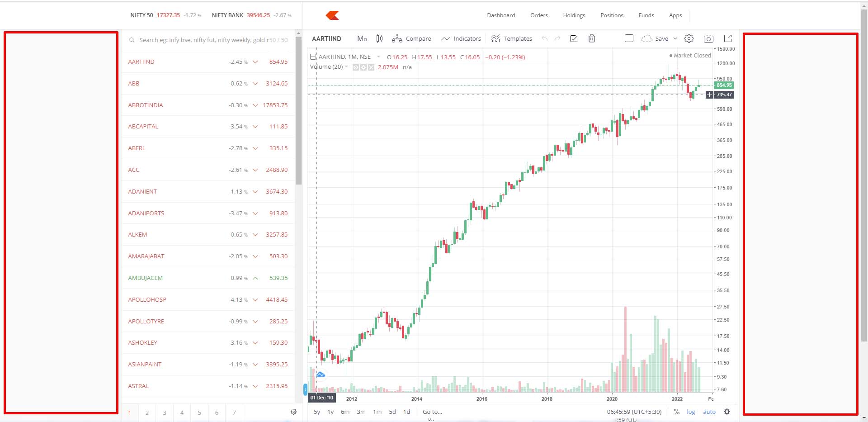868x422 pixels.
Task: Open Volume indicator settings icon
Action: (363, 67)
